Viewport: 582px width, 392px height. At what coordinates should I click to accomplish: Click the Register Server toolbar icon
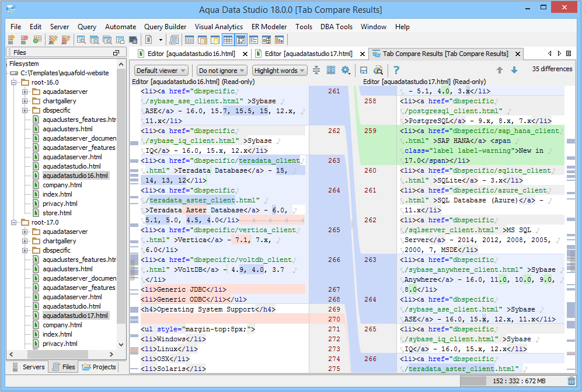pyautogui.click(x=11, y=40)
